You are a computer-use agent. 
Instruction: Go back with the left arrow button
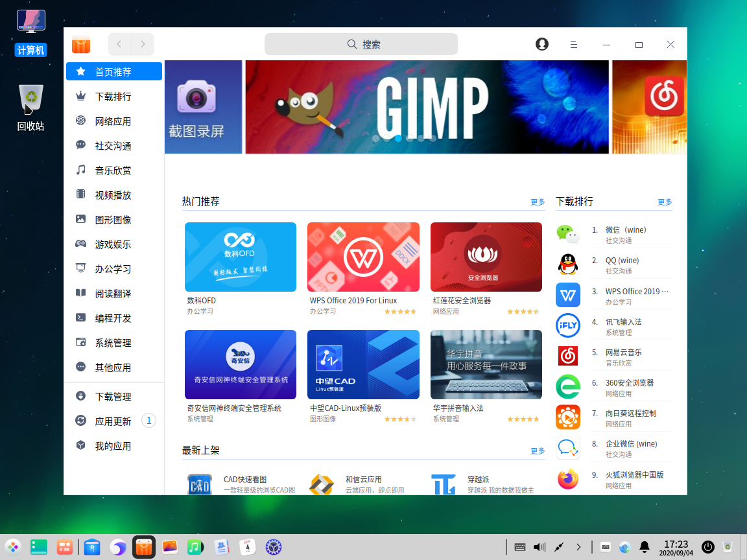coord(119,44)
